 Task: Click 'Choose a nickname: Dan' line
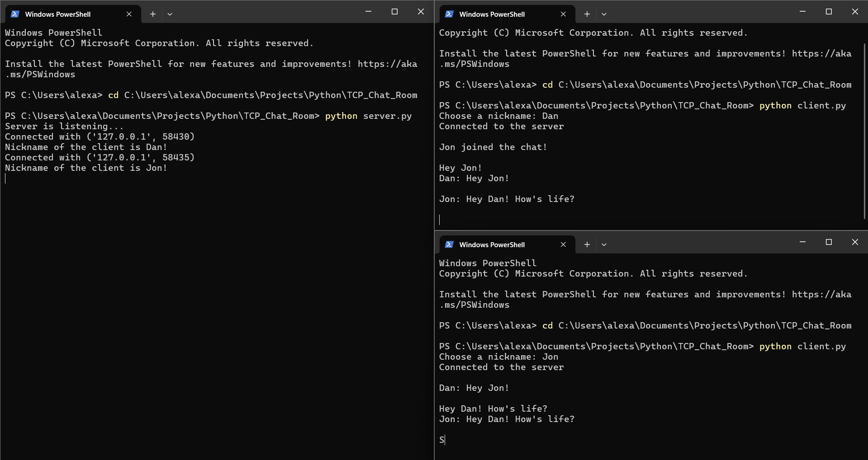point(498,116)
